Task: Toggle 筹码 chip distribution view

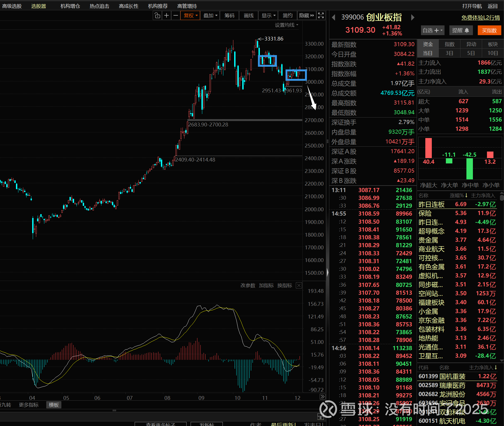Action: point(229,16)
